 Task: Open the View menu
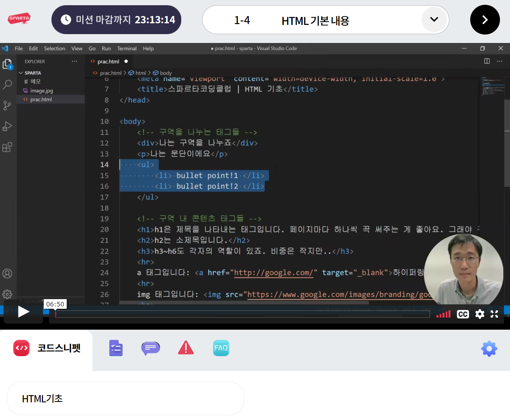coord(77,49)
